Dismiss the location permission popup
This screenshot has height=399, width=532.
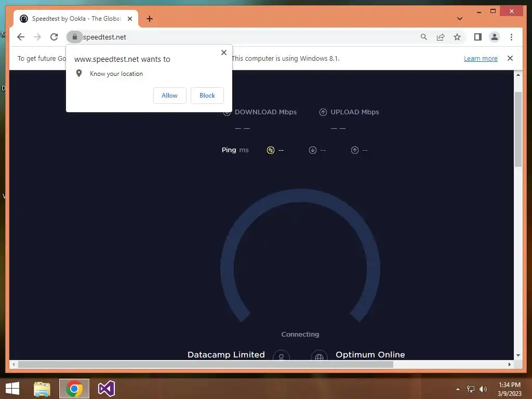[223, 52]
